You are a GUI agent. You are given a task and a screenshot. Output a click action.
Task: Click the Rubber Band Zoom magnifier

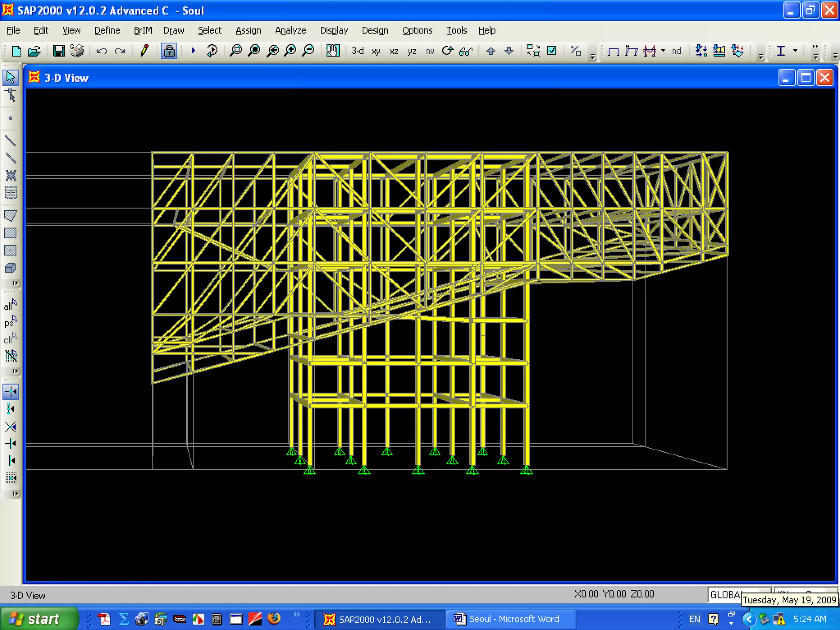236,51
